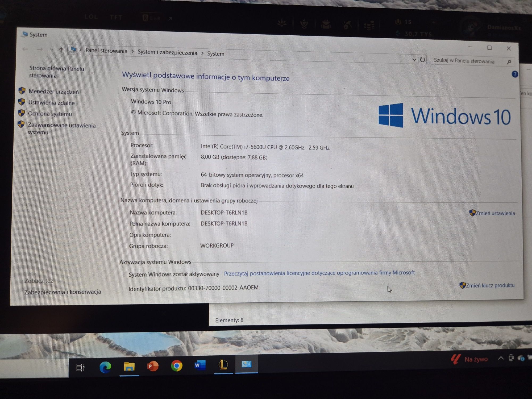
Task: Open Menedżer urządzeń link
Action: point(54,92)
